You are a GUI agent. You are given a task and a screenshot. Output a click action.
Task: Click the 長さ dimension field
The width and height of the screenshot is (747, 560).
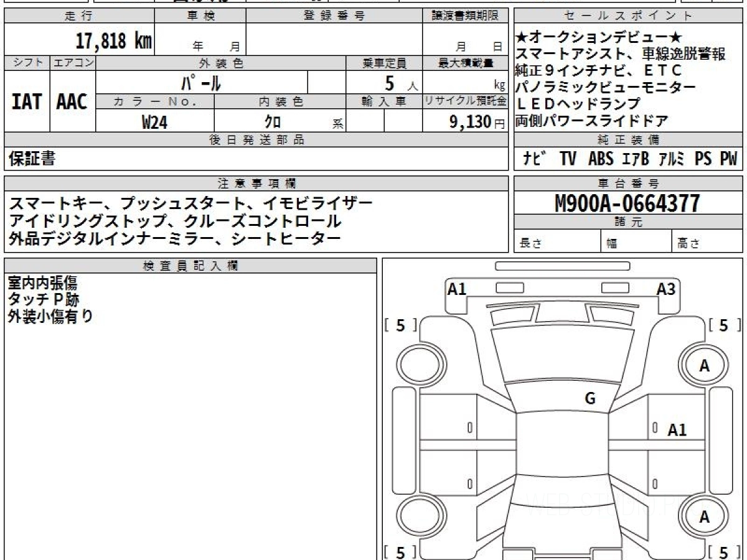point(557,241)
